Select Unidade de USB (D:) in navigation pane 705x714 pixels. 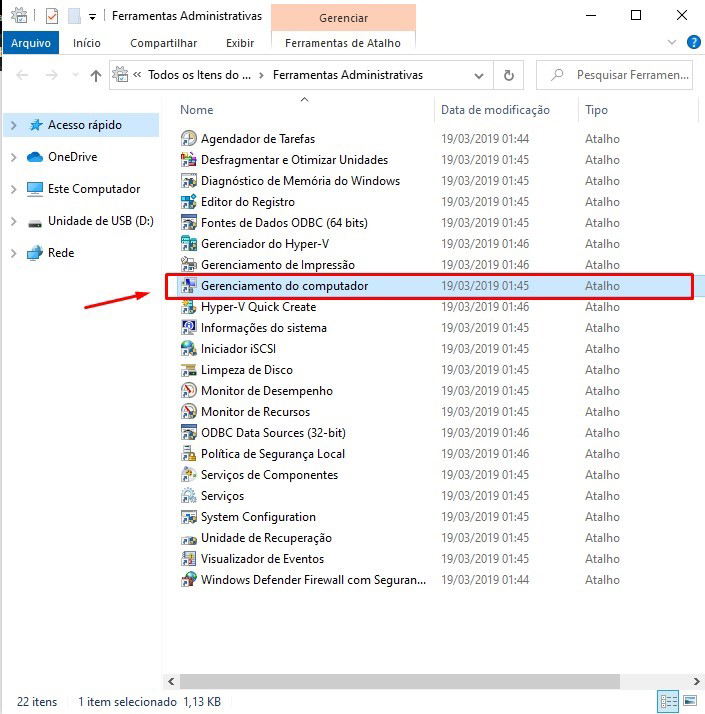click(101, 221)
